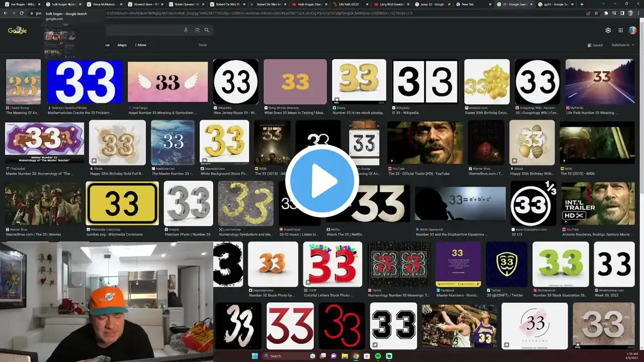Open Task View on the taskbar
Screen dimensions: 644x362
(323, 356)
